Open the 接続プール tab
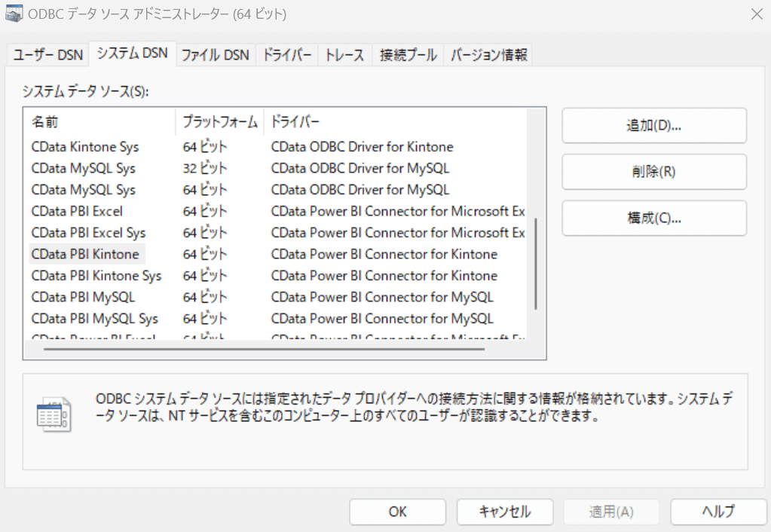Viewport: 771px width, 532px height. (x=408, y=54)
